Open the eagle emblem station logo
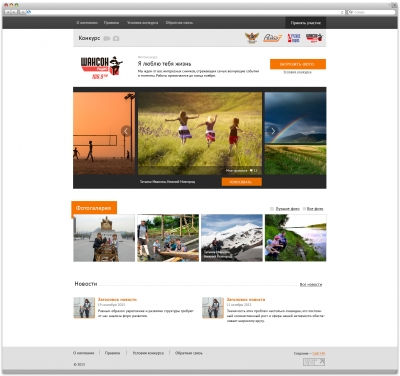 pyautogui.click(x=252, y=38)
